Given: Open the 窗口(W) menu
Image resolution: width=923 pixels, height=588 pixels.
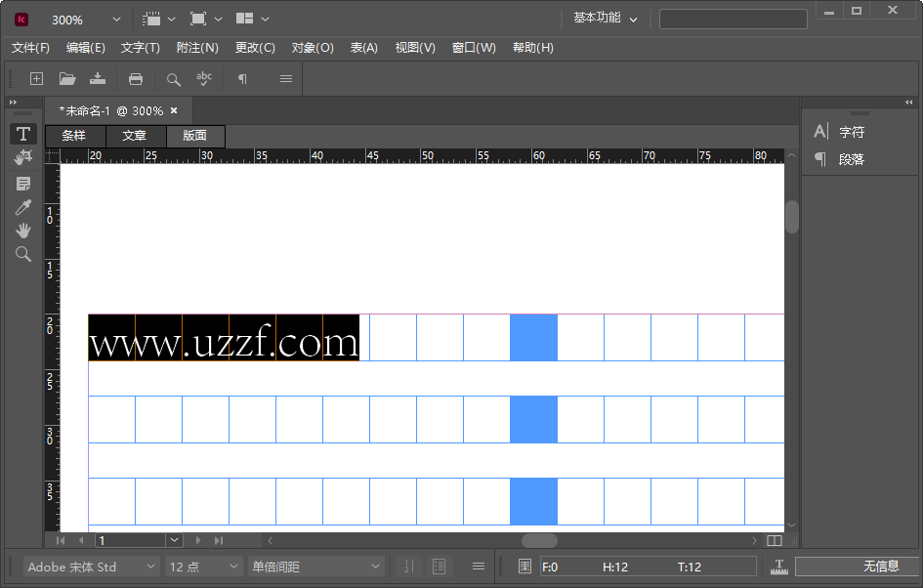Looking at the screenshot, I should [475, 47].
